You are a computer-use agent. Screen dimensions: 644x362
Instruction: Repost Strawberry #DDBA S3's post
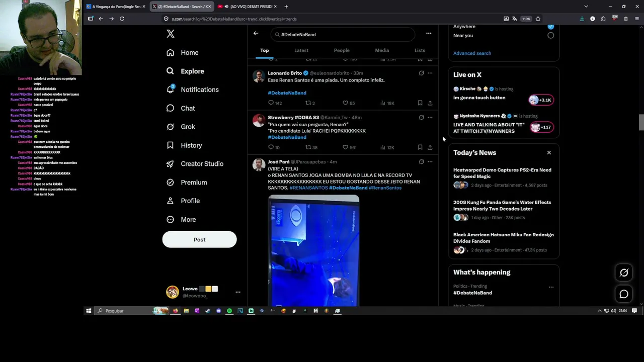(311, 147)
